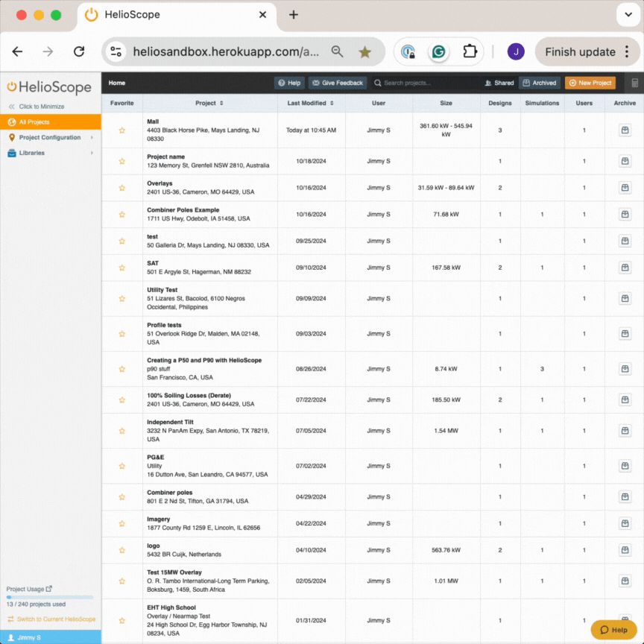644x644 pixels.
Task: Toggle favorite for logo project
Action: point(122,550)
